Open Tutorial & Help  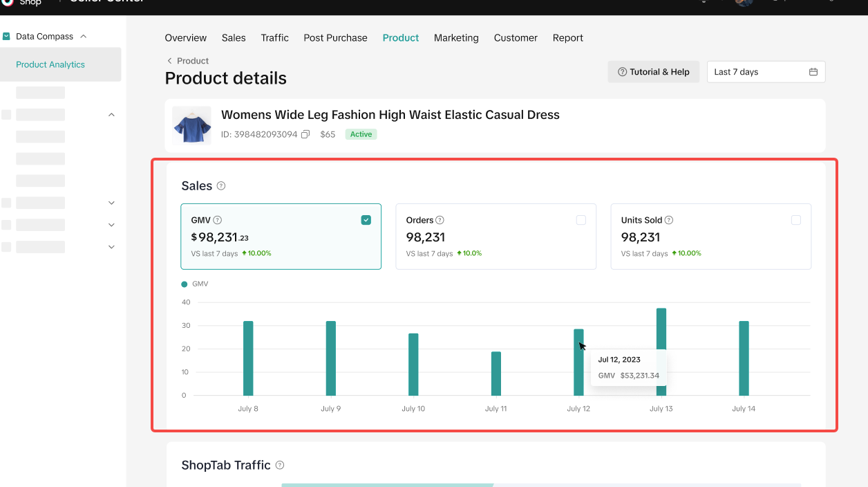tap(653, 72)
